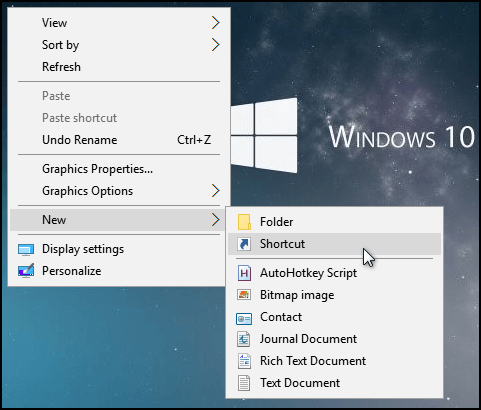
Task: Click the yellow Folder icon in New submenu
Action: point(244,222)
